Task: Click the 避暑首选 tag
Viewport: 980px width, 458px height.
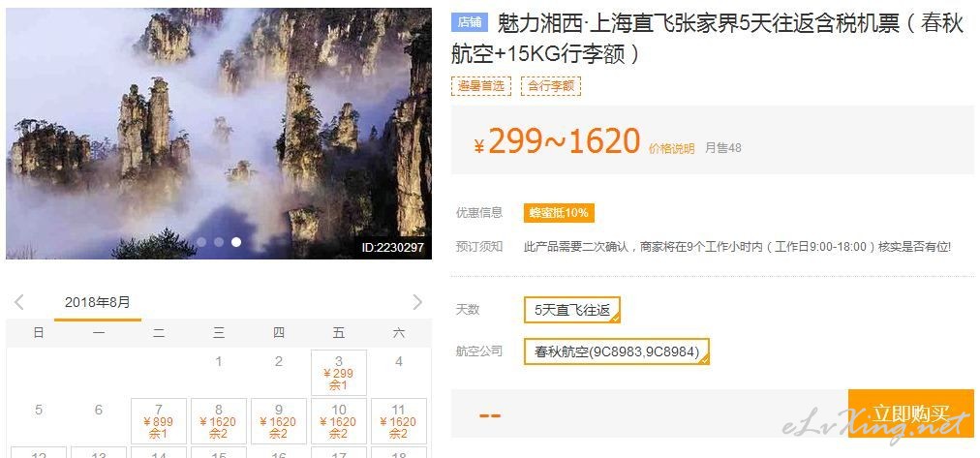Action: (x=480, y=86)
